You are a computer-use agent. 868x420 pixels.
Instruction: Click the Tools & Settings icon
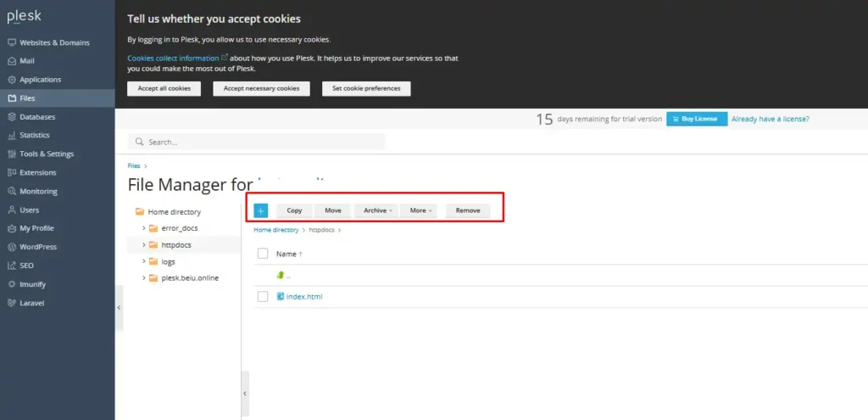pos(12,154)
